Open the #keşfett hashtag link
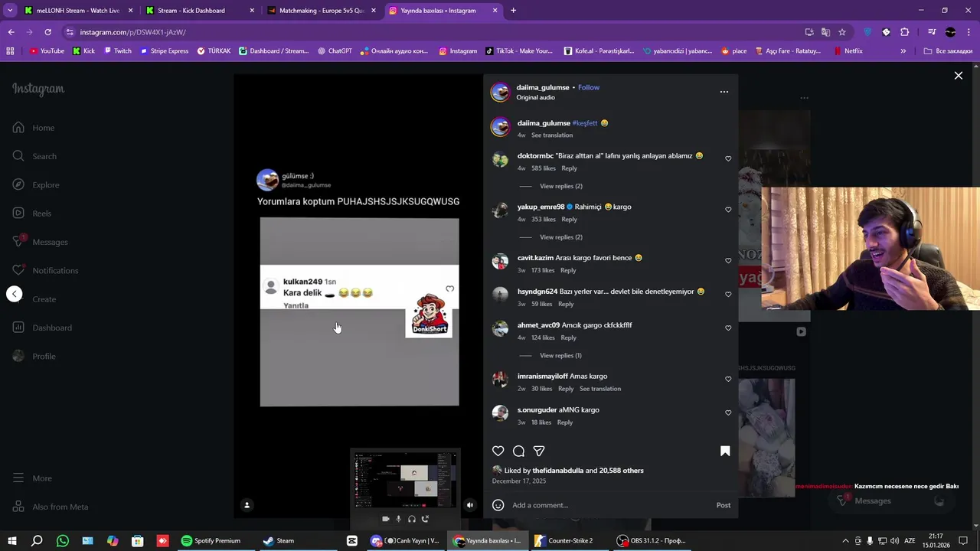The width and height of the screenshot is (980, 551). pyautogui.click(x=585, y=123)
